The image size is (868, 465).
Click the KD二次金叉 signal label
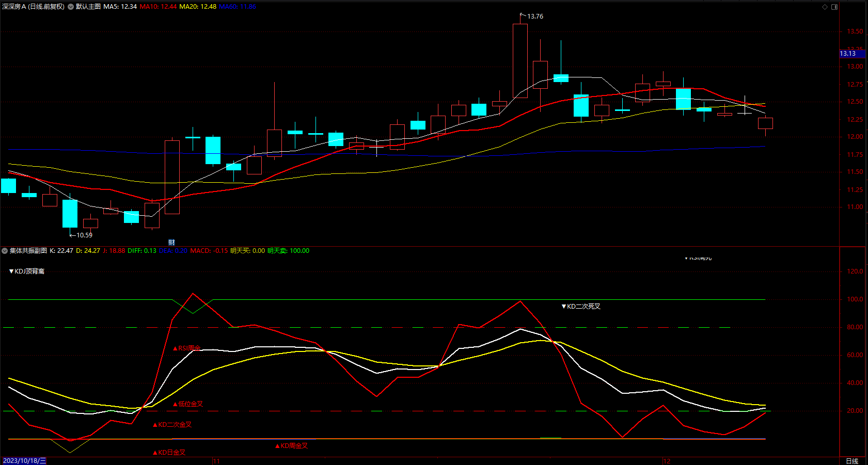click(172, 425)
